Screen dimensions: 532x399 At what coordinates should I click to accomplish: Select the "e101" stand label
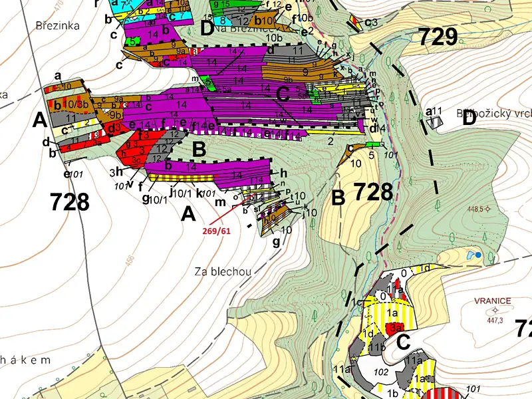pyautogui.click(x=73, y=174)
